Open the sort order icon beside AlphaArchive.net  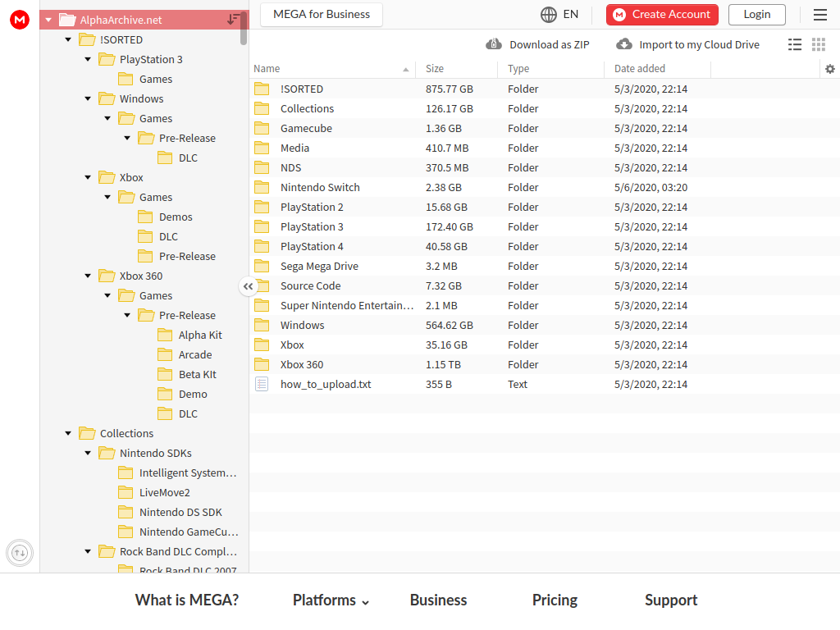pyautogui.click(x=233, y=20)
